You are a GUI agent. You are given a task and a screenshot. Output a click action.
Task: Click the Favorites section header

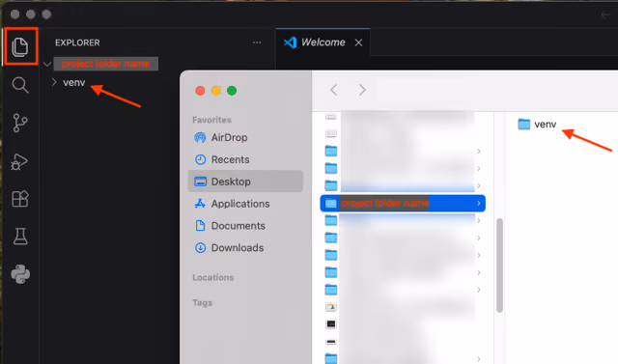212,120
